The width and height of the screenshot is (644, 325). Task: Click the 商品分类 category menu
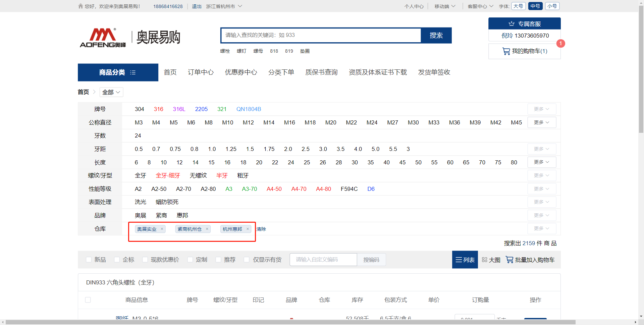[118, 72]
